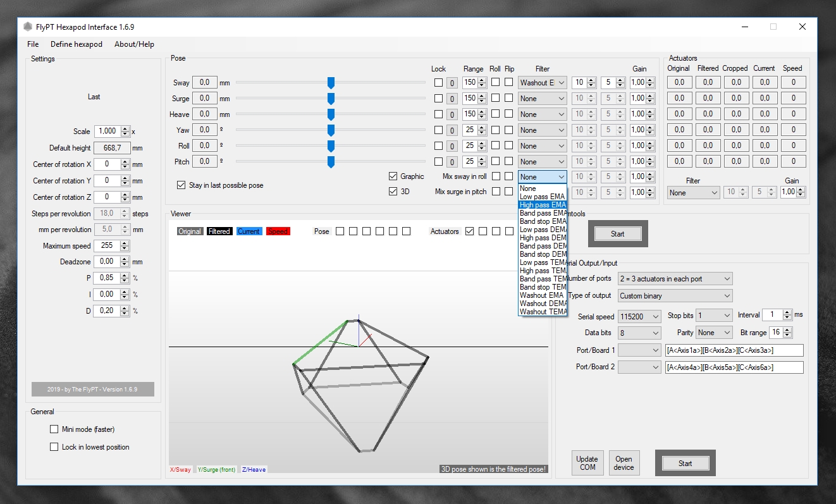Uncheck the 3D viewer checkbox
836x504 pixels.
click(x=393, y=192)
